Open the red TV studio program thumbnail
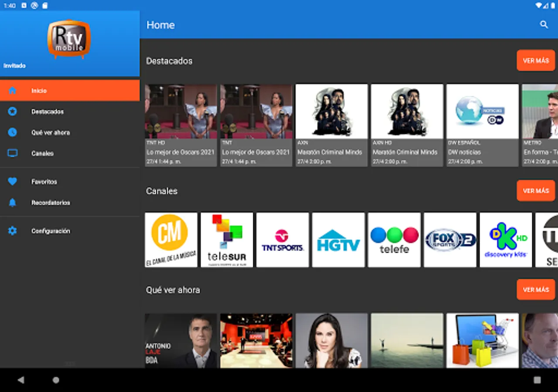The height and width of the screenshot is (392, 558). (256, 341)
